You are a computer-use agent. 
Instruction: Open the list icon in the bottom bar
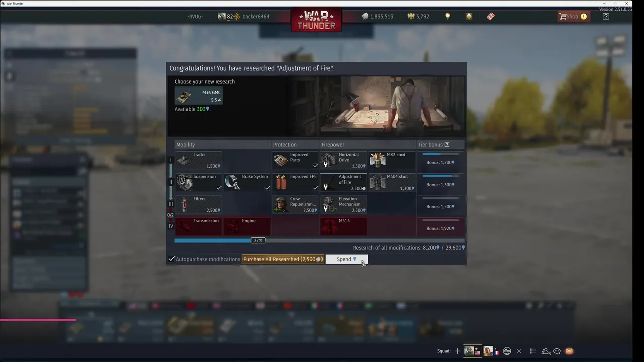point(533,351)
